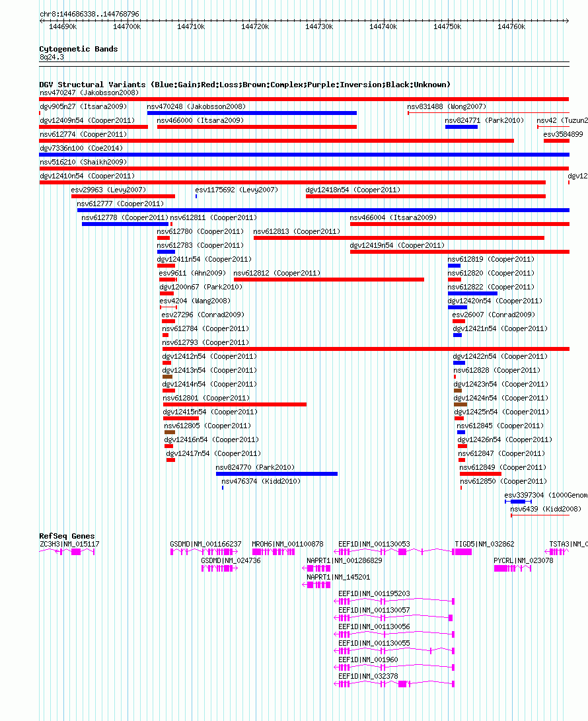Click dgv12415n54 (Cooper2011) label

[210, 412]
